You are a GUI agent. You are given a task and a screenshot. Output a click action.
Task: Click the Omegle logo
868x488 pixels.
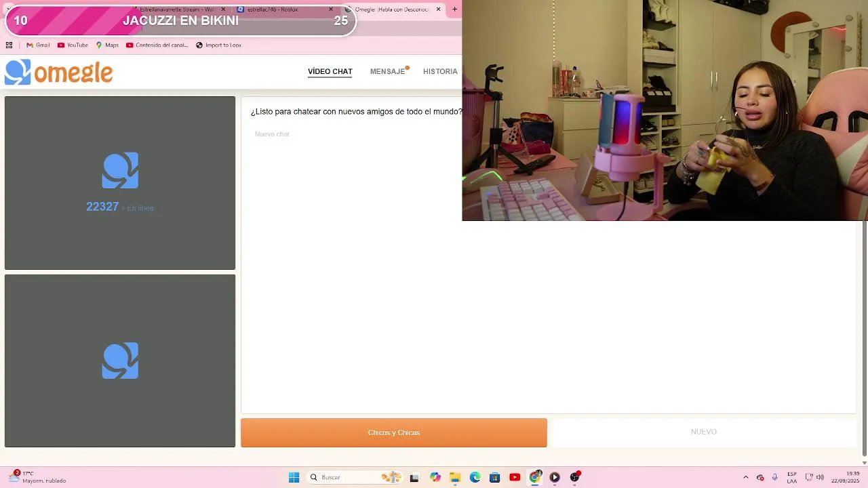[x=59, y=72]
